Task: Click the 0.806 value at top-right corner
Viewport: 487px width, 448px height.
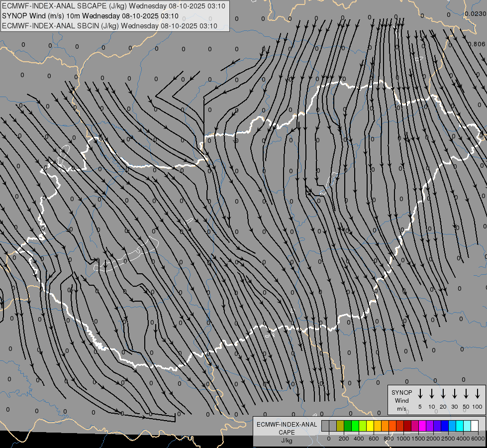Action: (x=476, y=44)
